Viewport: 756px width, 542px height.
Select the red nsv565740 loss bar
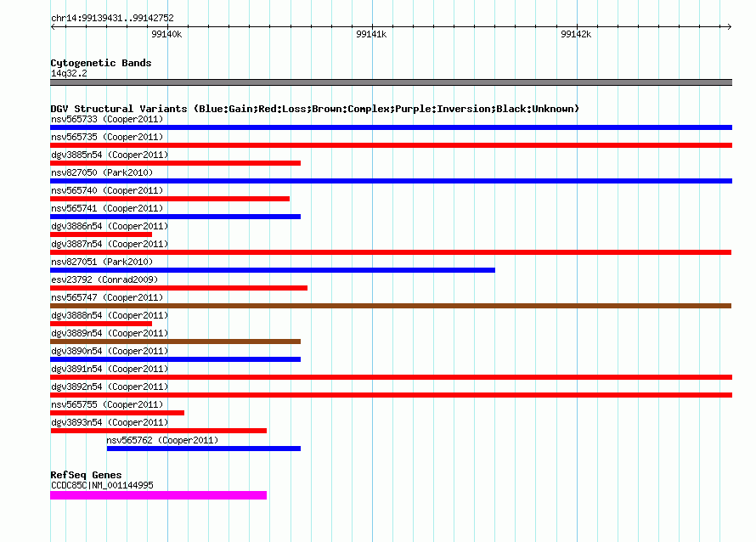point(170,199)
